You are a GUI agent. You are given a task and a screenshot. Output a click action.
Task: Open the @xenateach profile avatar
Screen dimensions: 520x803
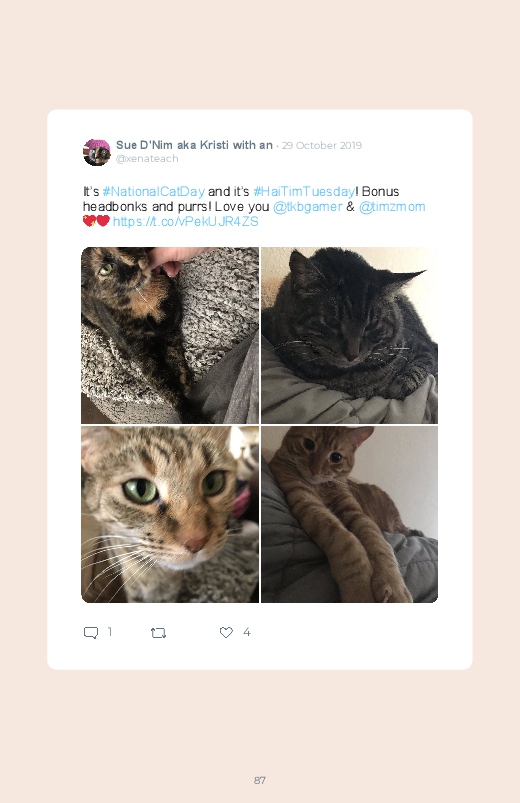pyautogui.click(x=97, y=152)
